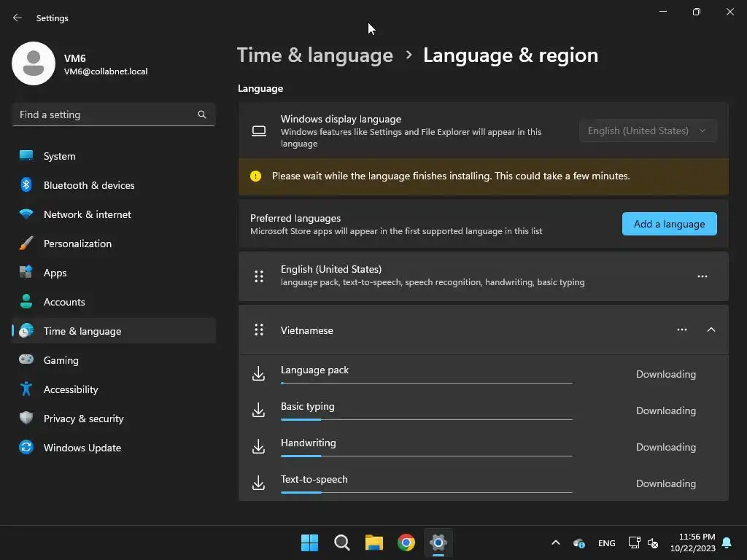Viewport: 747px width, 560px height.
Task: Open Bluetooth & devices settings
Action: [x=113, y=184]
